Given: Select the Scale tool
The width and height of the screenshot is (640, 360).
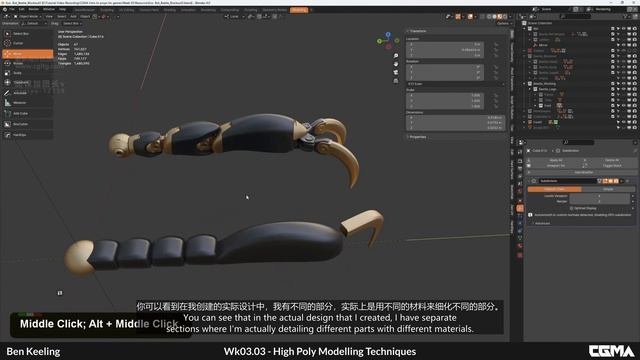Looking at the screenshot, I should [28, 73].
